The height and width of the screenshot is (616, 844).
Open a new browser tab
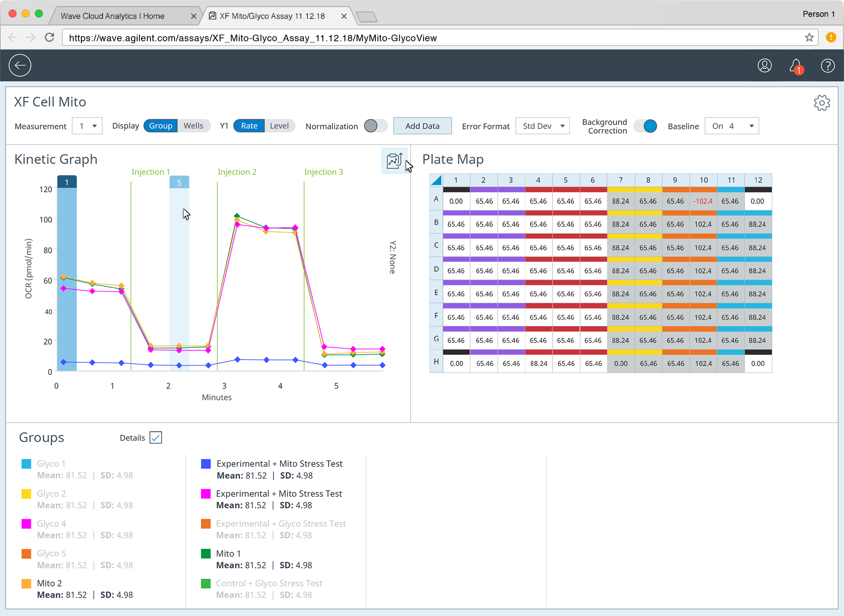pyautogui.click(x=367, y=17)
